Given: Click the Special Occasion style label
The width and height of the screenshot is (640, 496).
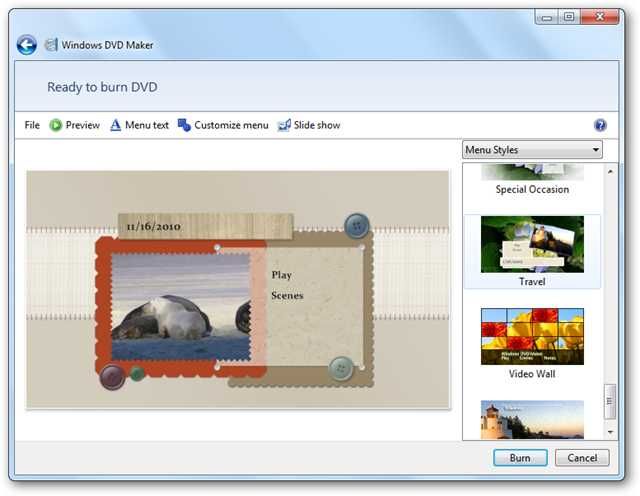Looking at the screenshot, I should point(532,189).
